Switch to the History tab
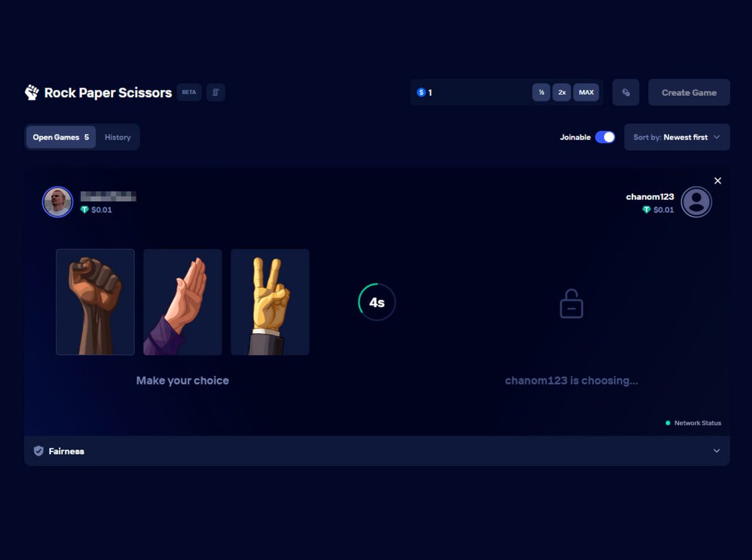752x560 pixels. click(x=118, y=137)
